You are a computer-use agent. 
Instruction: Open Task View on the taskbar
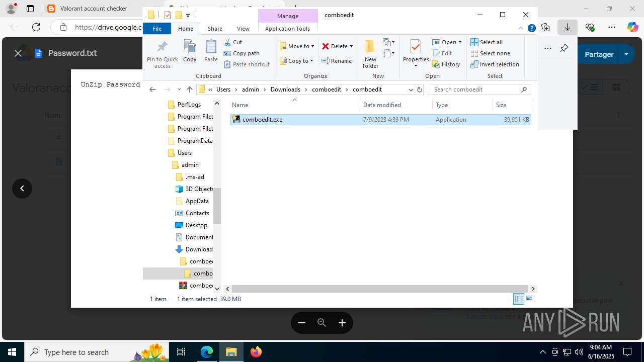(181, 352)
